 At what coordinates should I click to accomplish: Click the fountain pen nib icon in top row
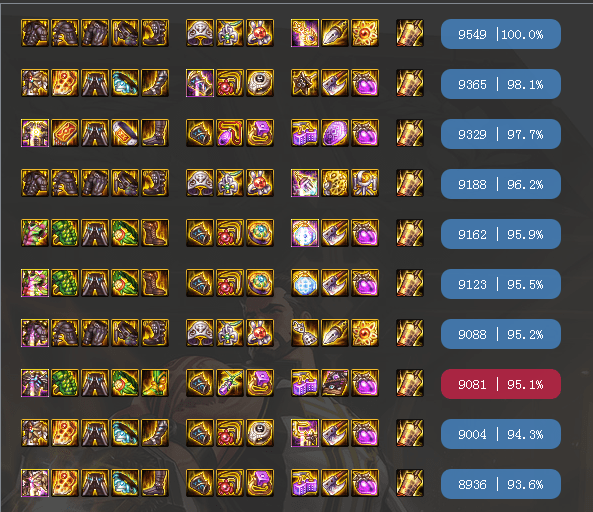pyautogui.click(x=335, y=33)
